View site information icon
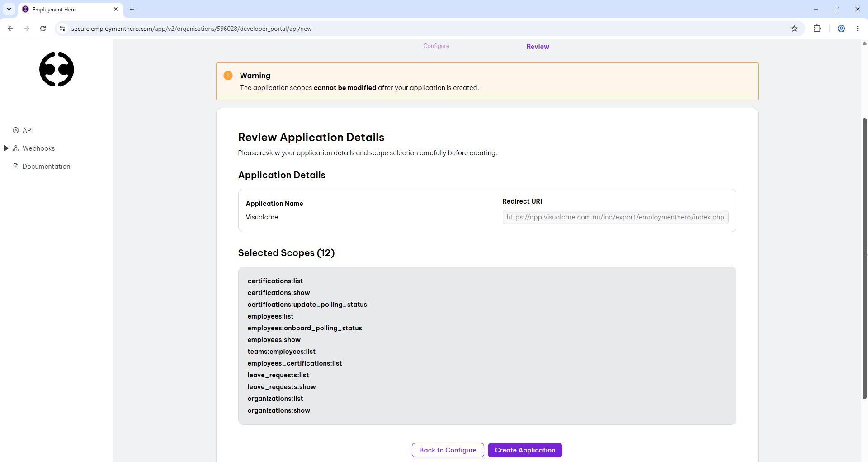Screen dimensions: 868x462 click(62, 29)
